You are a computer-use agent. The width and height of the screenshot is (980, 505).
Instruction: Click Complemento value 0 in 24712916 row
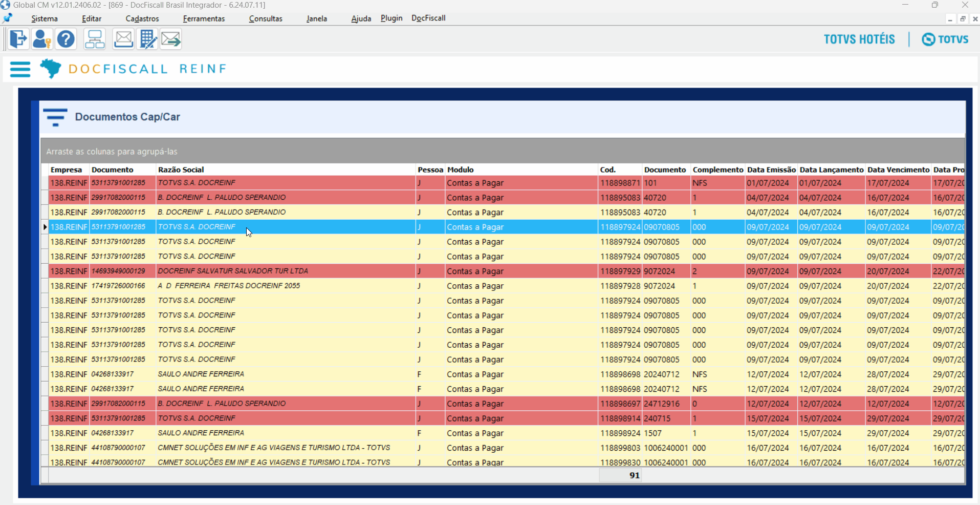click(x=718, y=404)
